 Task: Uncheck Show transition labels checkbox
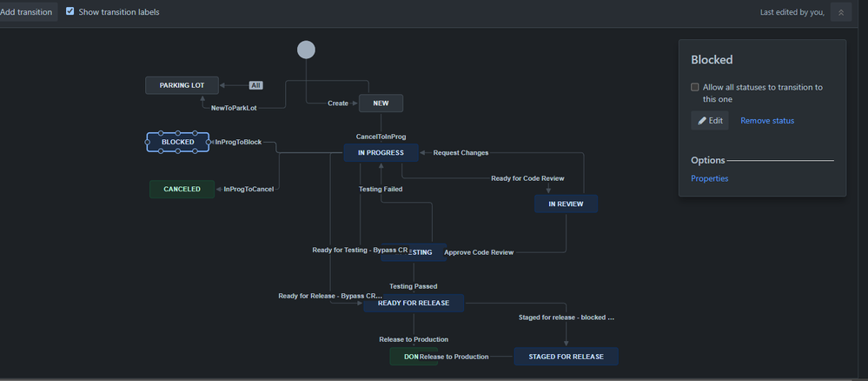pos(70,11)
